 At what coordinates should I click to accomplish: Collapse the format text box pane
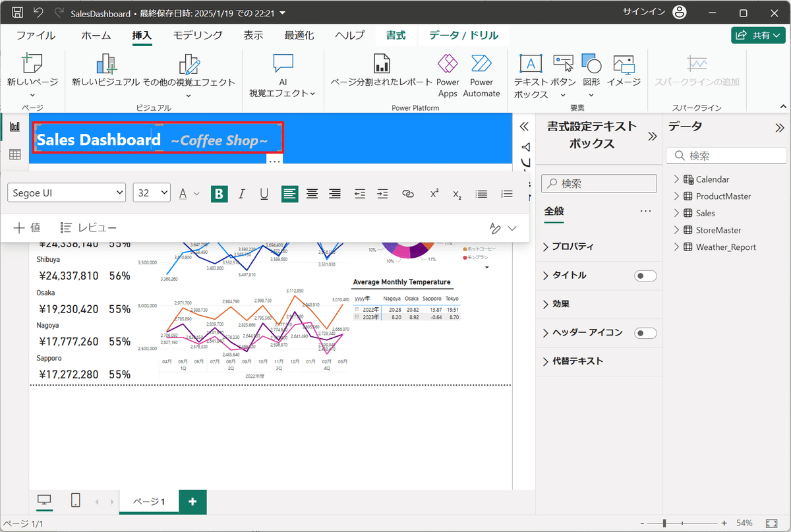pyautogui.click(x=653, y=136)
